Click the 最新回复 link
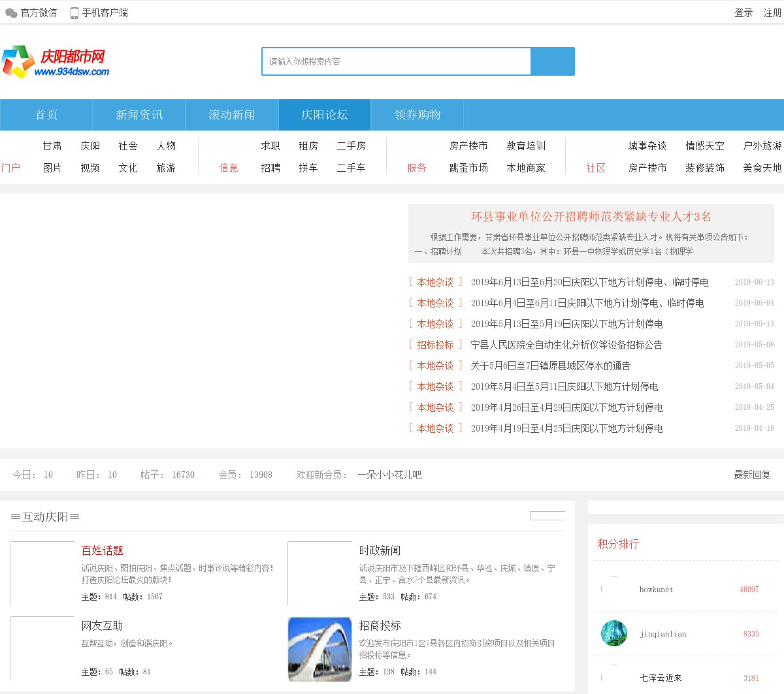784x694 pixels. (x=752, y=475)
